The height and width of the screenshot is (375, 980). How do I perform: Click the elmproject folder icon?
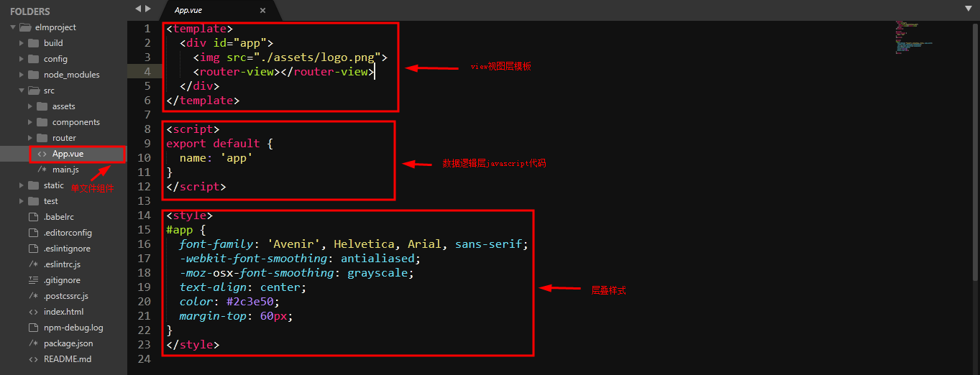click(x=24, y=27)
